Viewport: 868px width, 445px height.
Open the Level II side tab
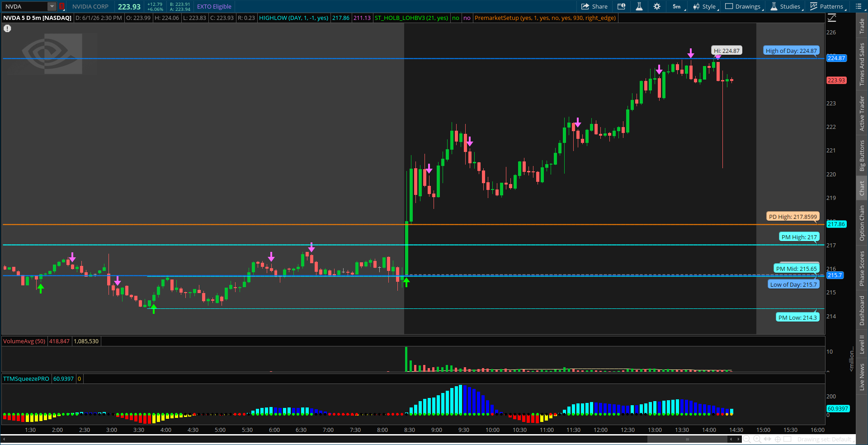(x=862, y=344)
